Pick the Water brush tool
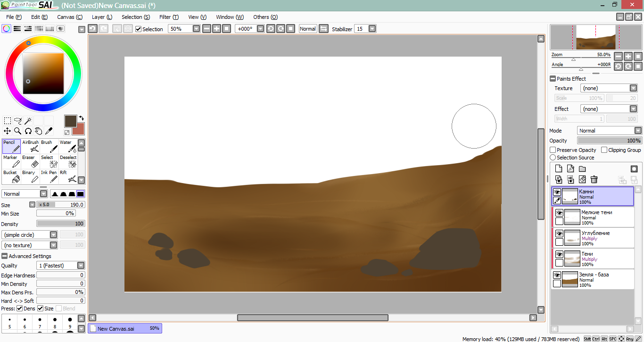The height and width of the screenshot is (342, 644). click(x=68, y=146)
